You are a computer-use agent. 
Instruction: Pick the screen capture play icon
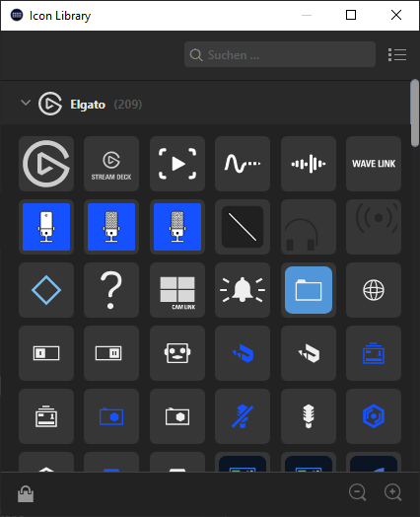[x=177, y=164]
